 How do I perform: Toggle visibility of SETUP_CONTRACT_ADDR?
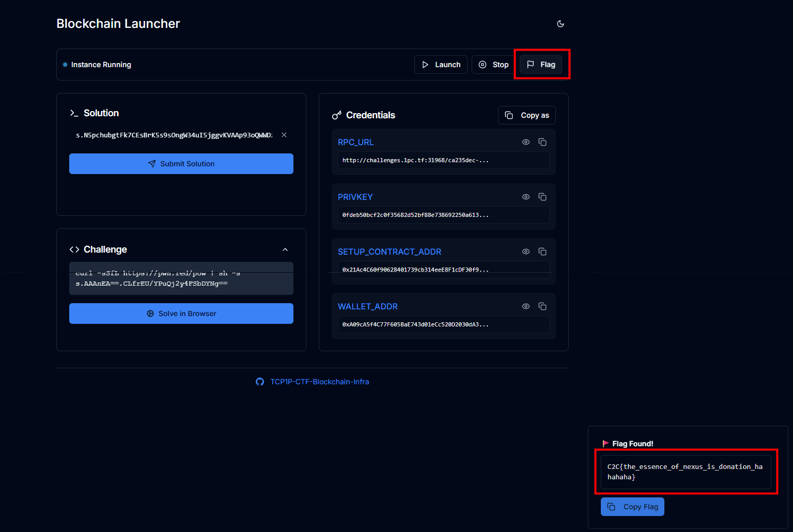(526, 252)
